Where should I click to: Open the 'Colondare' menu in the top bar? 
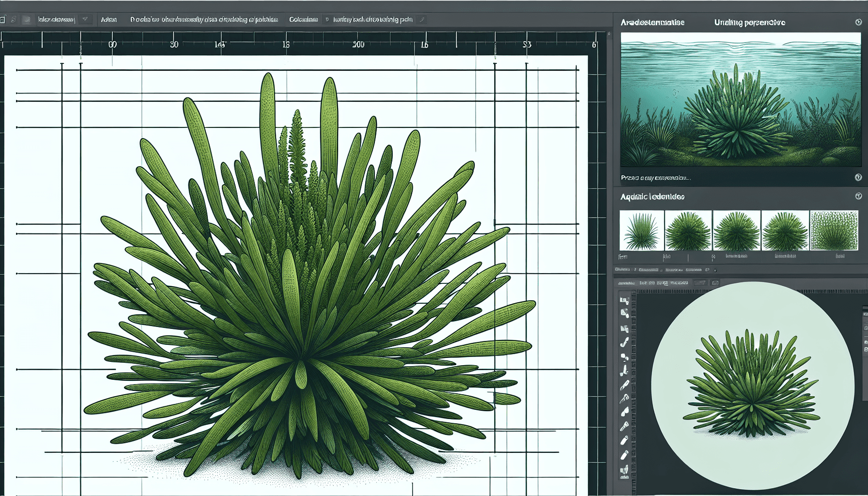304,20
